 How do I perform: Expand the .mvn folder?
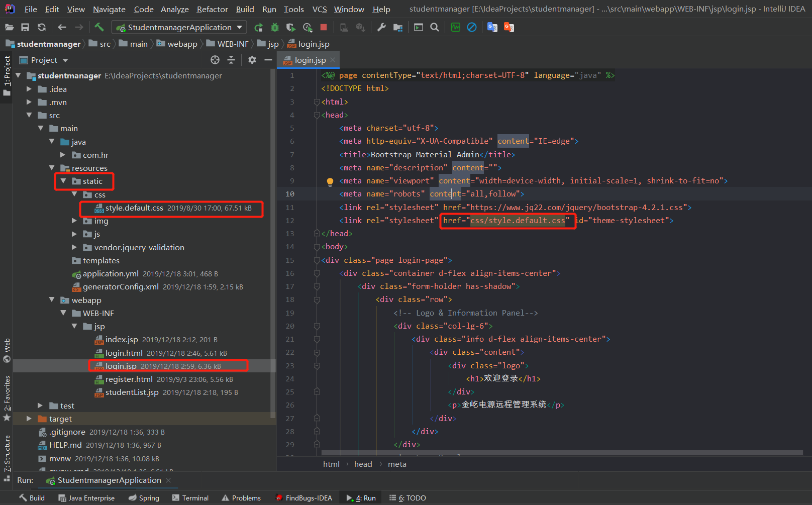click(29, 102)
